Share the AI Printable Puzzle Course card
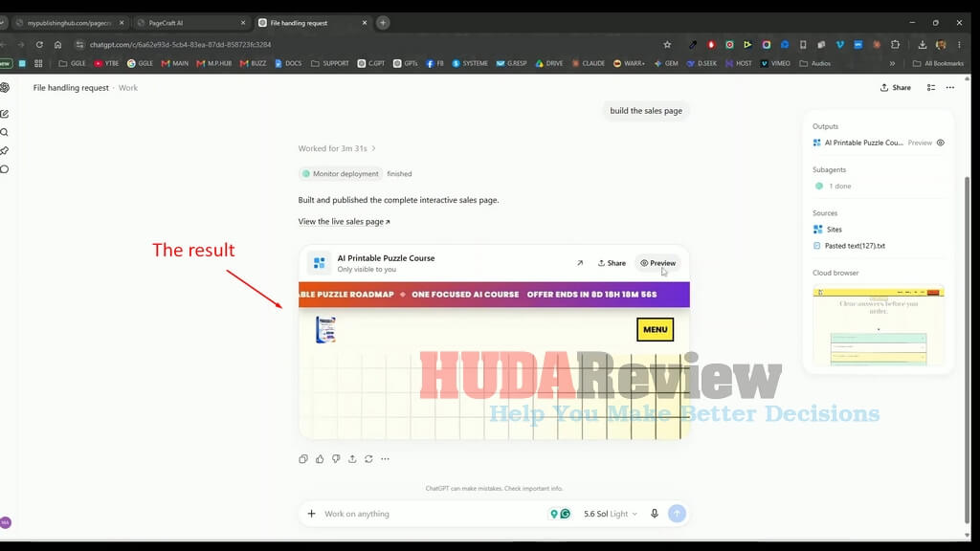The width and height of the screenshot is (980, 551). point(612,263)
